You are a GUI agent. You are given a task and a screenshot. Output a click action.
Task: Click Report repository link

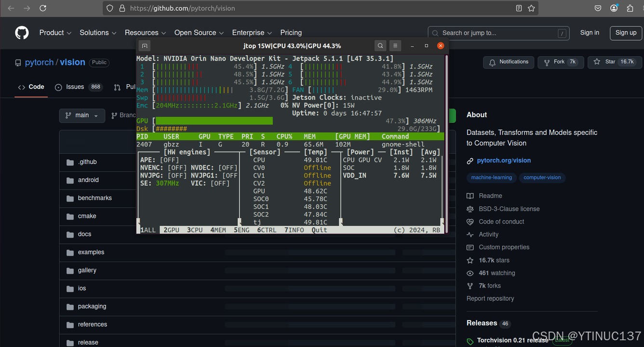click(490, 298)
